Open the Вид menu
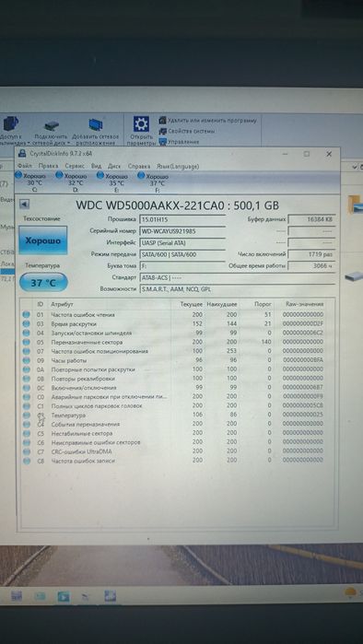This screenshot has width=363, height=644. [96, 167]
